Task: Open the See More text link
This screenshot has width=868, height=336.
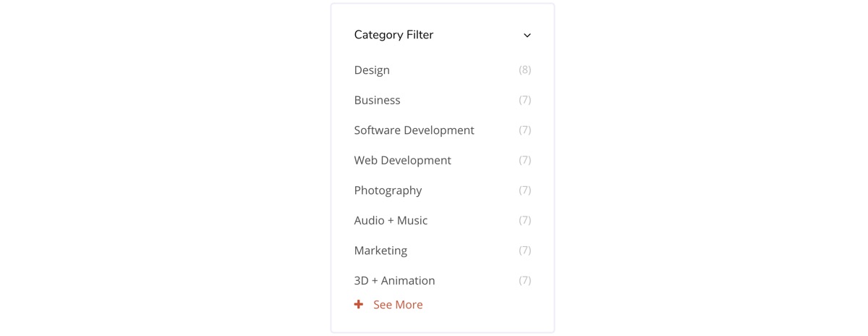Action: pyautogui.click(x=398, y=305)
